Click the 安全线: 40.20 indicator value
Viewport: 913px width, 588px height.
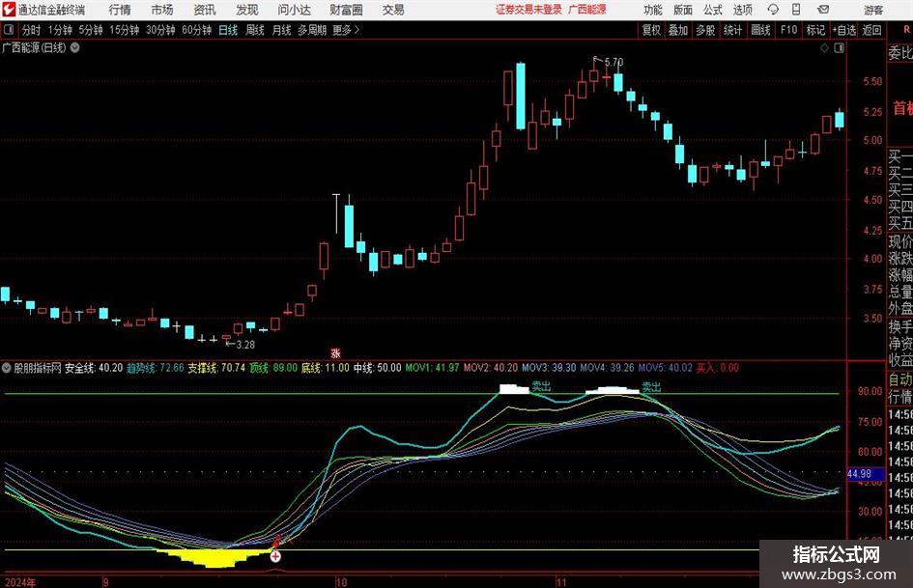coord(94,368)
